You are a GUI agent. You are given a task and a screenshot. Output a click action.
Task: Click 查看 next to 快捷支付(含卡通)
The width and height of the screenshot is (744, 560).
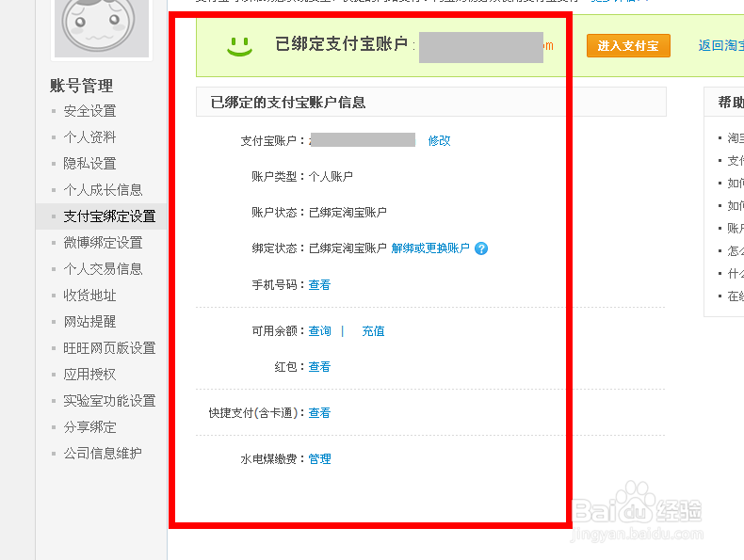319,413
